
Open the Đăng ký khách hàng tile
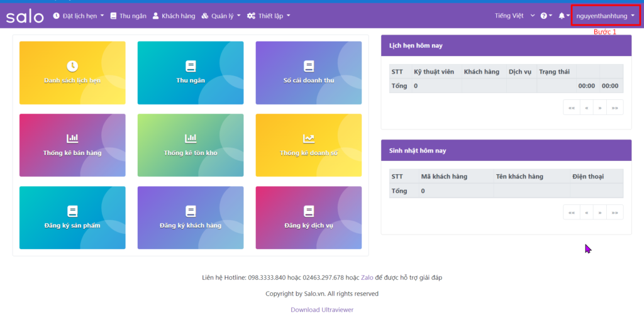(191, 218)
